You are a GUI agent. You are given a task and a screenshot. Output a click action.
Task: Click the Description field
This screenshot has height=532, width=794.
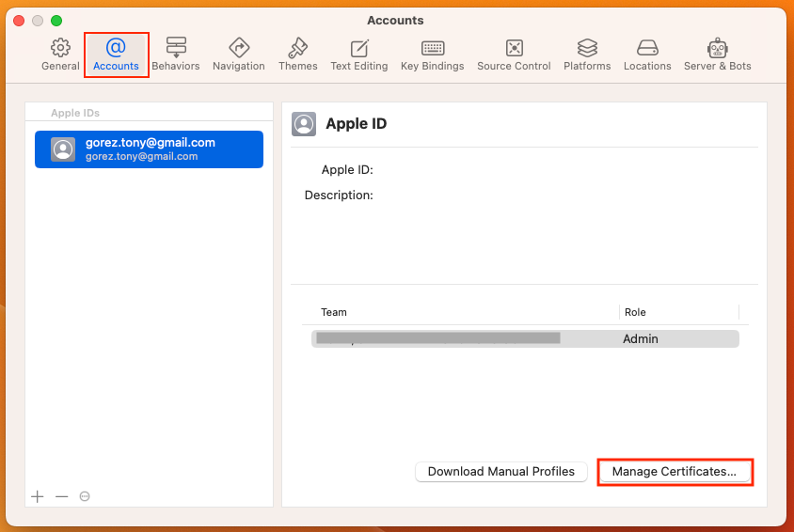(x=564, y=196)
